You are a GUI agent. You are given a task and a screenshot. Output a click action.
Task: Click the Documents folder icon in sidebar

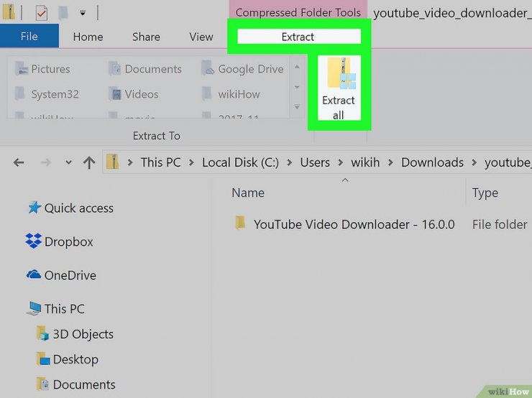(x=42, y=384)
